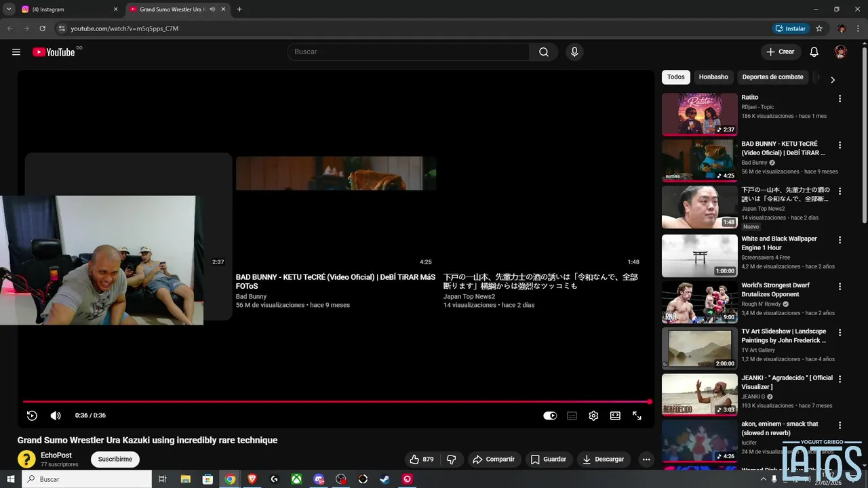The height and width of the screenshot is (488, 868).
Task: Open YouTube notifications bell
Action: 814,52
